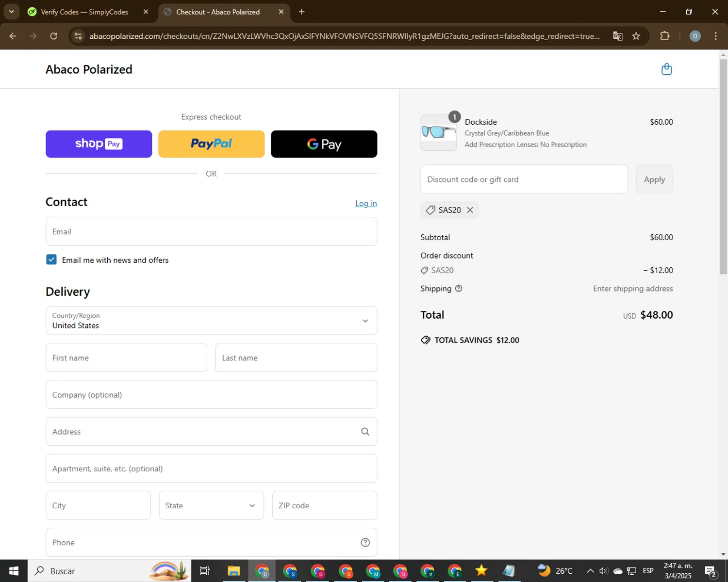Open the Chrome three-dot menu
The width and height of the screenshot is (728, 582).
pos(715,36)
